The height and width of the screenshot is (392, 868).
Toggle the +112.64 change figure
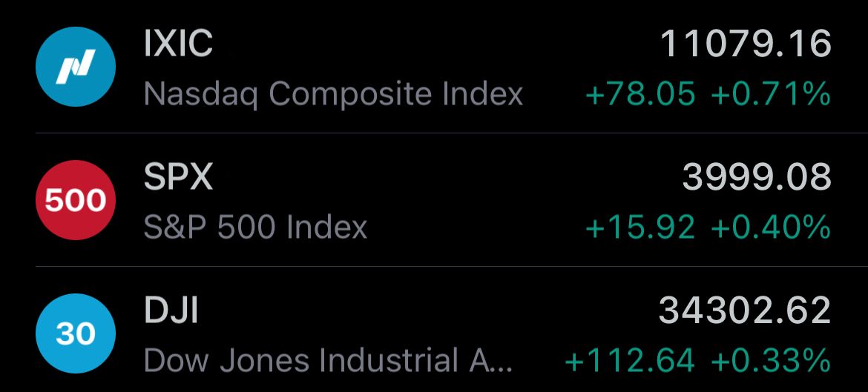(630, 360)
